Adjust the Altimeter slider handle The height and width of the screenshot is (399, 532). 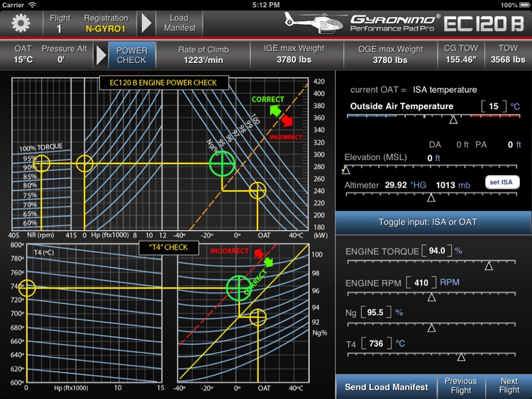pyautogui.click(x=431, y=198)
